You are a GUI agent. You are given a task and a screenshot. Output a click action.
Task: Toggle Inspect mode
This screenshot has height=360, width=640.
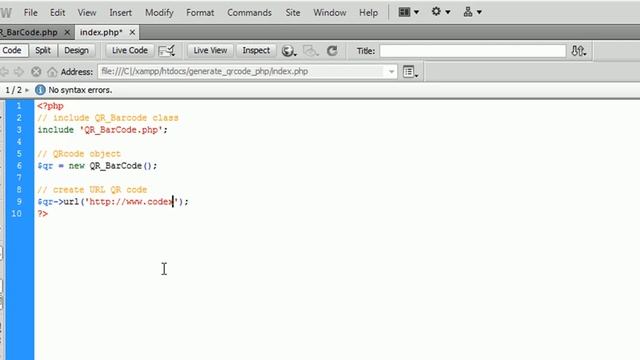click(256, 51)
